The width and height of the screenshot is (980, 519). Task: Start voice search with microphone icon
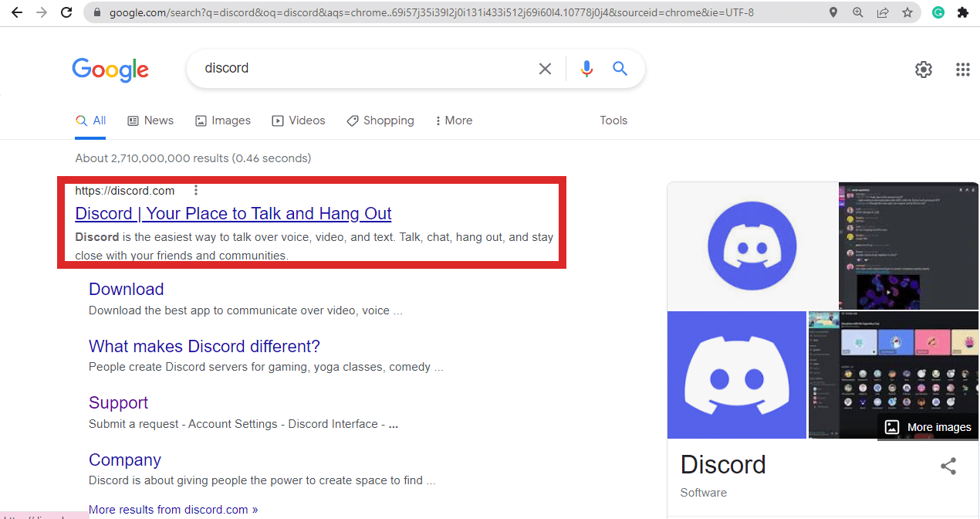[587, 69]
